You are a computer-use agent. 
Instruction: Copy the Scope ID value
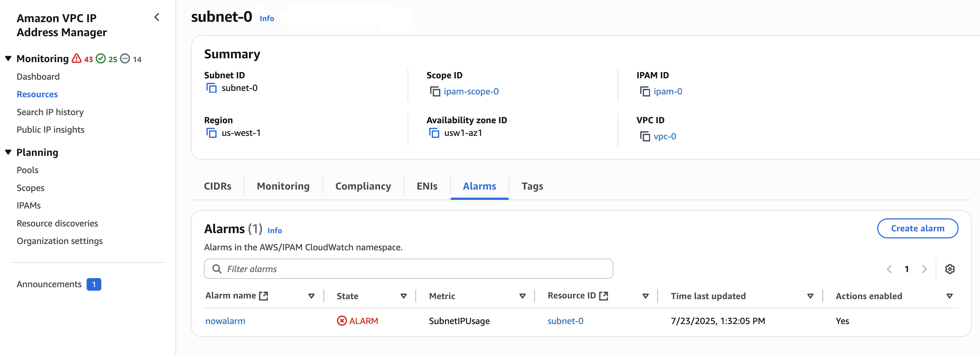coord(434,91)
